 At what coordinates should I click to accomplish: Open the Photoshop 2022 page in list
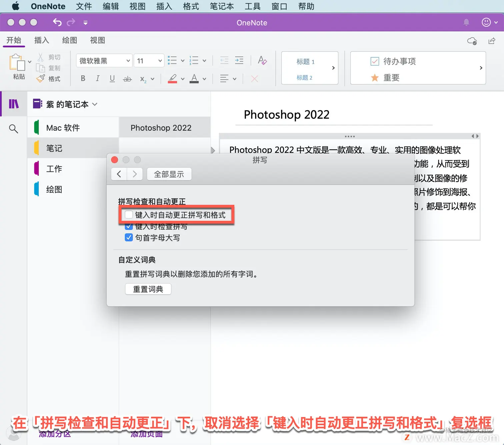[x=165, y=128]
